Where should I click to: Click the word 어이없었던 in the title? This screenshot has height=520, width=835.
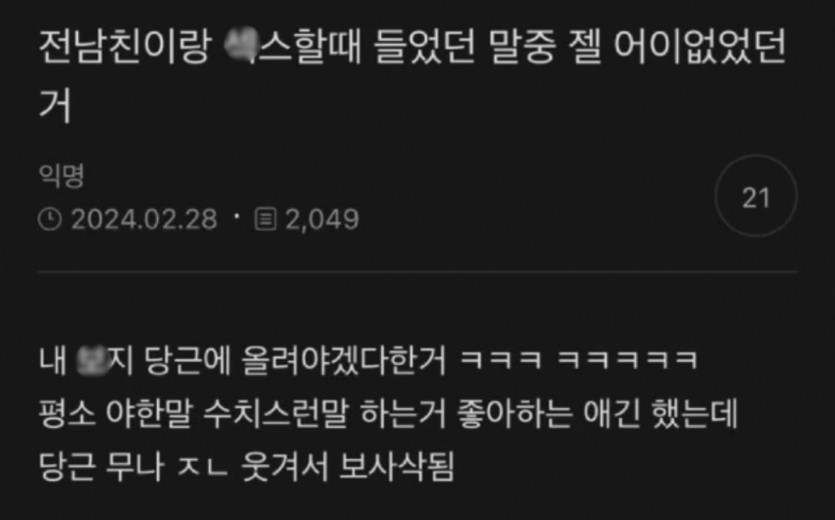(x=700, y=47)
